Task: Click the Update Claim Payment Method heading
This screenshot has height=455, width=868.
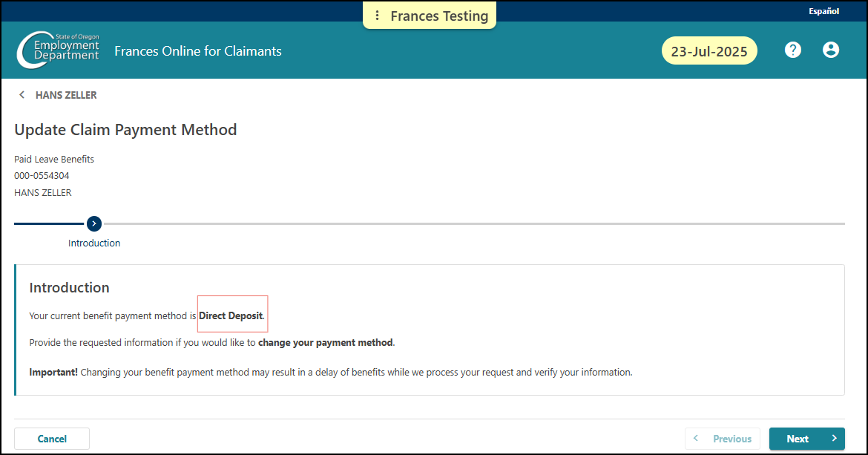Action: click(125, 130)
